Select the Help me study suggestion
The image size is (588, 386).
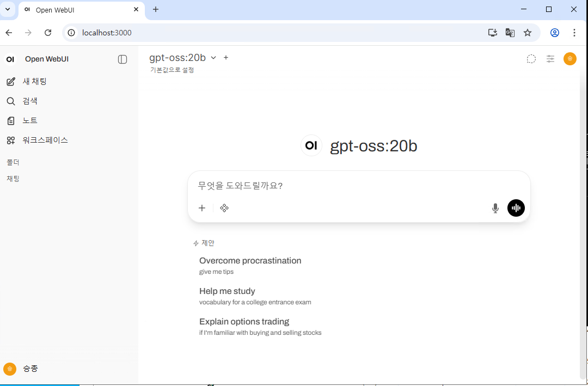(x=358, y=296)
